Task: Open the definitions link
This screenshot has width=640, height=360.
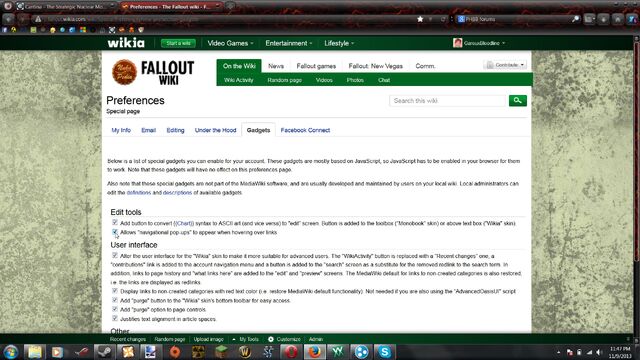Action: [x=139, y=193]
